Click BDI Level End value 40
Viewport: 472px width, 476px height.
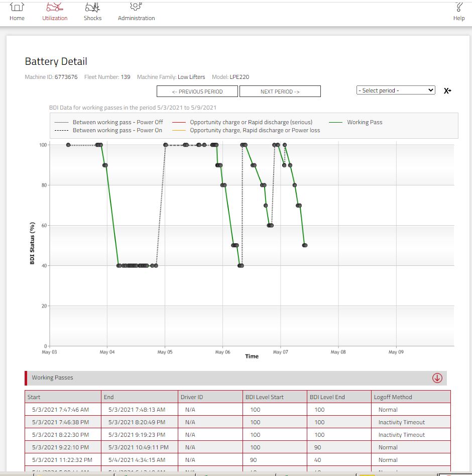pos(318,460)
